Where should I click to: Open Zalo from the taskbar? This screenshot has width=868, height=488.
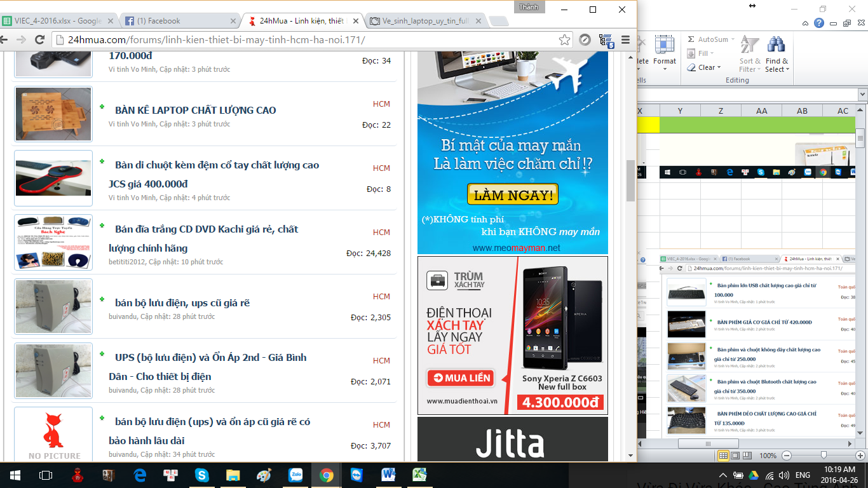tap(295, 475)
